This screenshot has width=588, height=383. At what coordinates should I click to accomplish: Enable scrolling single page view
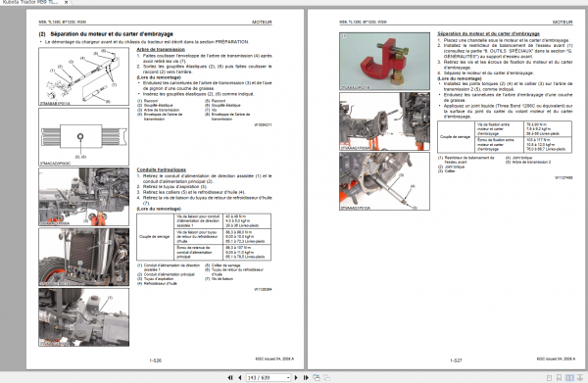(559, 378)
